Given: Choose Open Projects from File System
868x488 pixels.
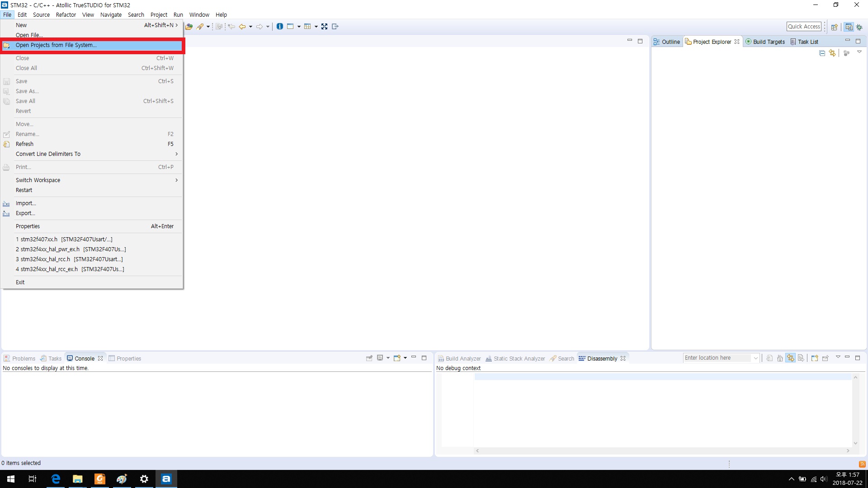Looking at the screenshot, I should (x=56, y=45).
